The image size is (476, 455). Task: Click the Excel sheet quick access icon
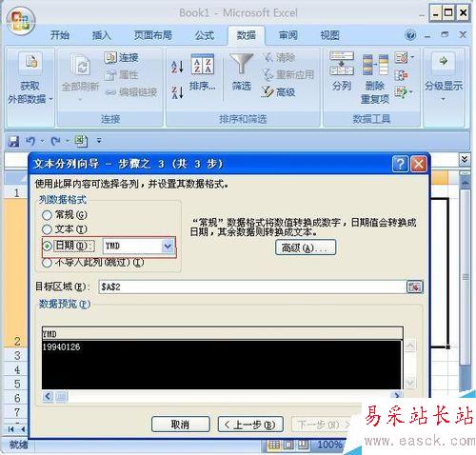pos(81,141)
